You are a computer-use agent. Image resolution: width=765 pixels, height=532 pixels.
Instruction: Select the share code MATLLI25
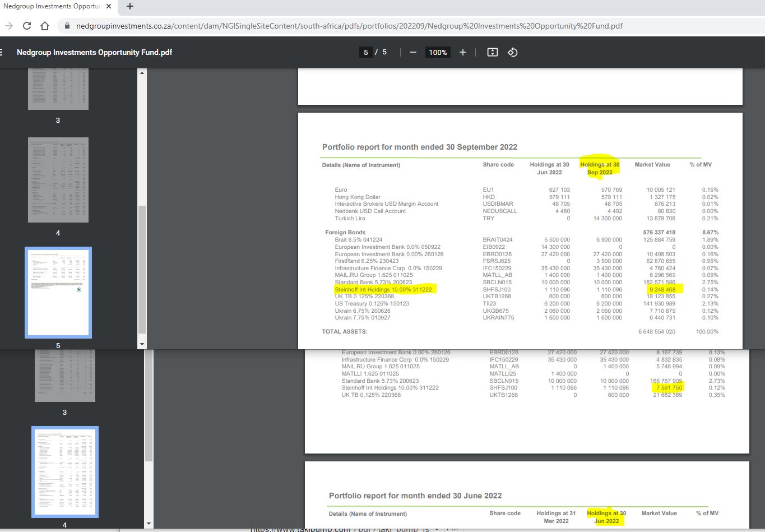coord(503,373)
